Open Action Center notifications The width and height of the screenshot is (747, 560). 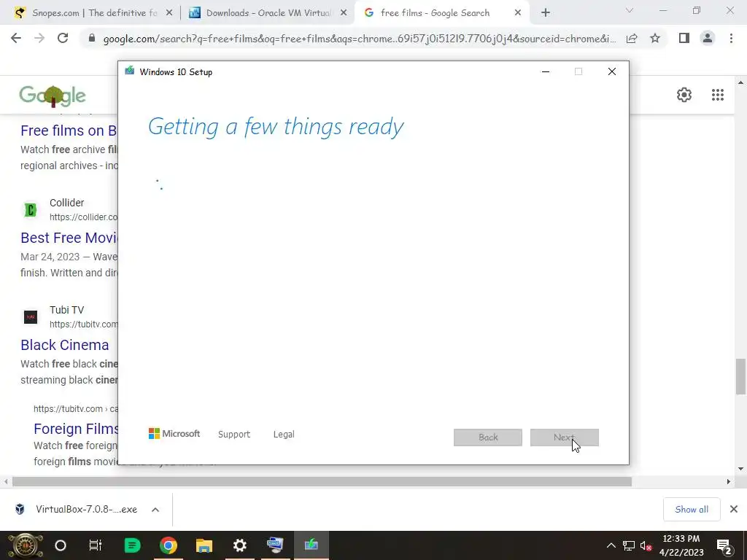point(724,546)
